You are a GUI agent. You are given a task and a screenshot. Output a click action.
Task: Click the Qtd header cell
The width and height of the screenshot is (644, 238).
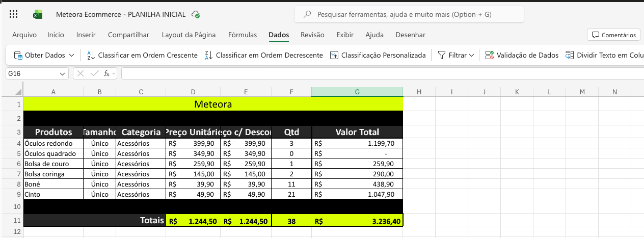(x=291, y=132)
